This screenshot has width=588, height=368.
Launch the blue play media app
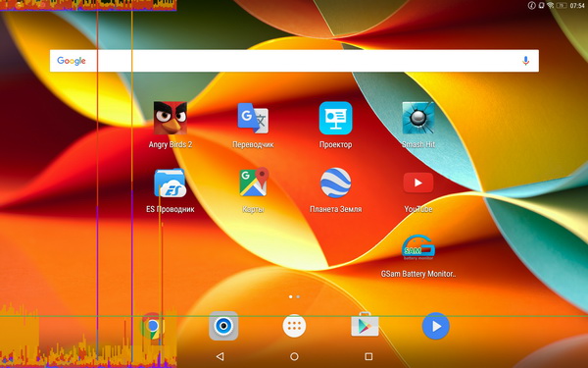pyautogui.click(x=436, y=326)
